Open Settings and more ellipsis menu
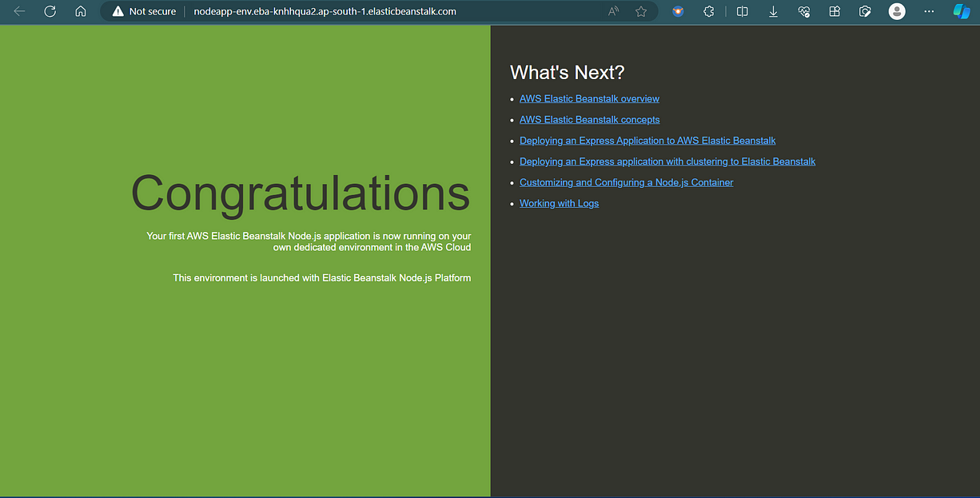 tap(928, 12)
